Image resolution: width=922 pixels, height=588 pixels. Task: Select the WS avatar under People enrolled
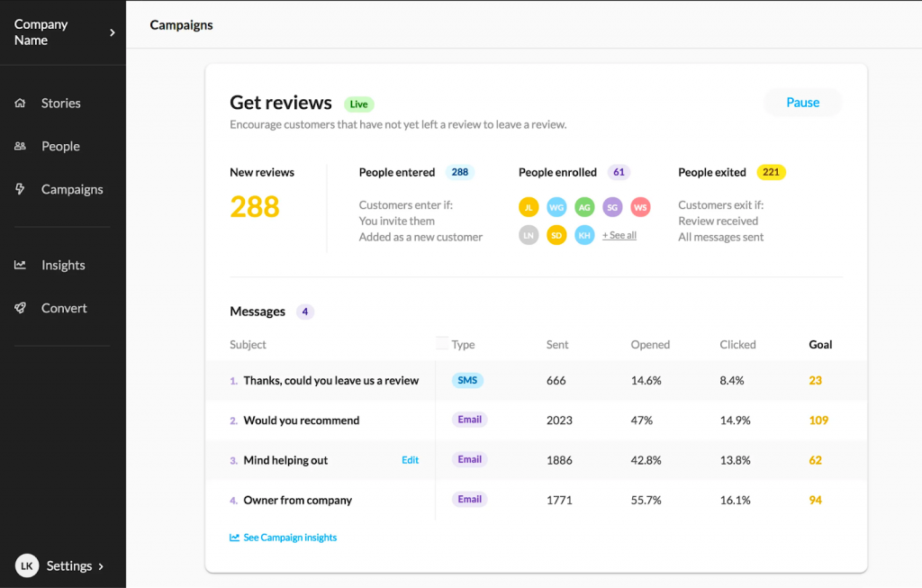(640, 206)
